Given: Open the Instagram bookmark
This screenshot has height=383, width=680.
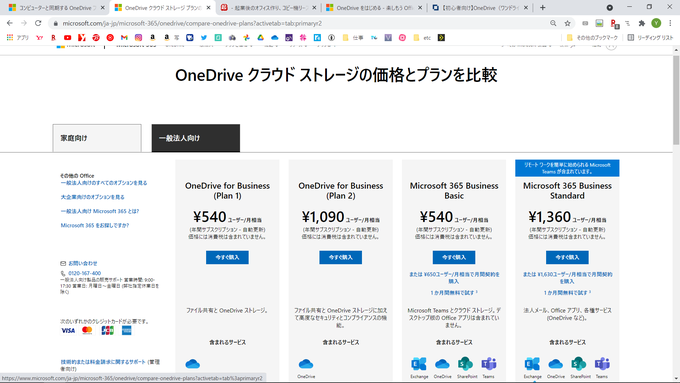Looking at the screenshot, I should pos(138,38).
